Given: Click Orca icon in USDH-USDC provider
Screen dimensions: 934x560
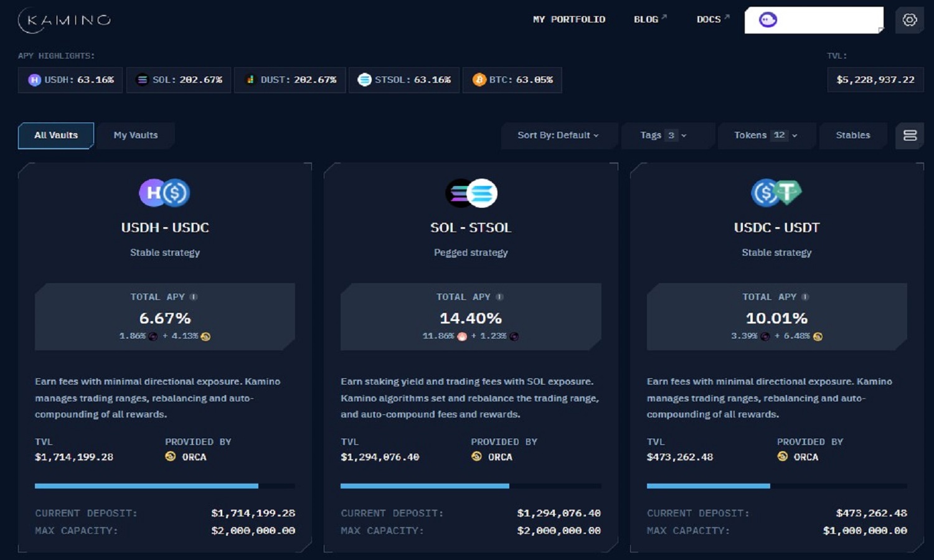Looking at the screenshot, I should 170,456.
